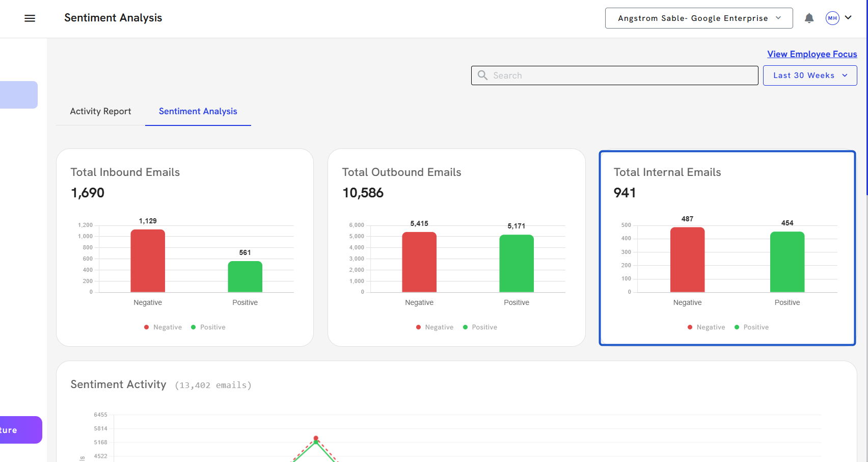Expand the user account chevron
Screen dimensions: 868x462
pyautogui.click(x=848, y=18)
